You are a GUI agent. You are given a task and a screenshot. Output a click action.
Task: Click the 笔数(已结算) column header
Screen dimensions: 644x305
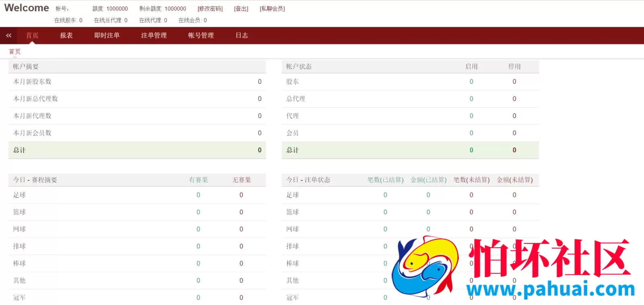coord(385,180)
